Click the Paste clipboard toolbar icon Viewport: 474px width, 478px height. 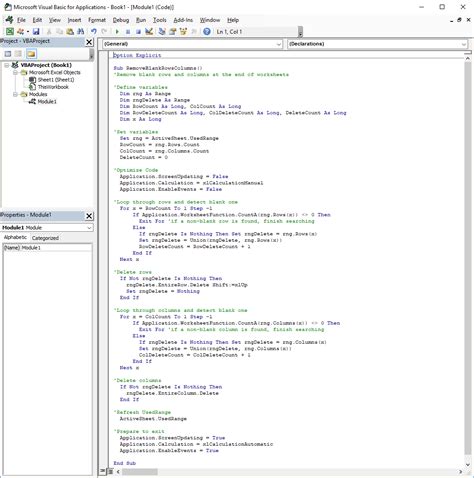[70, 32]
